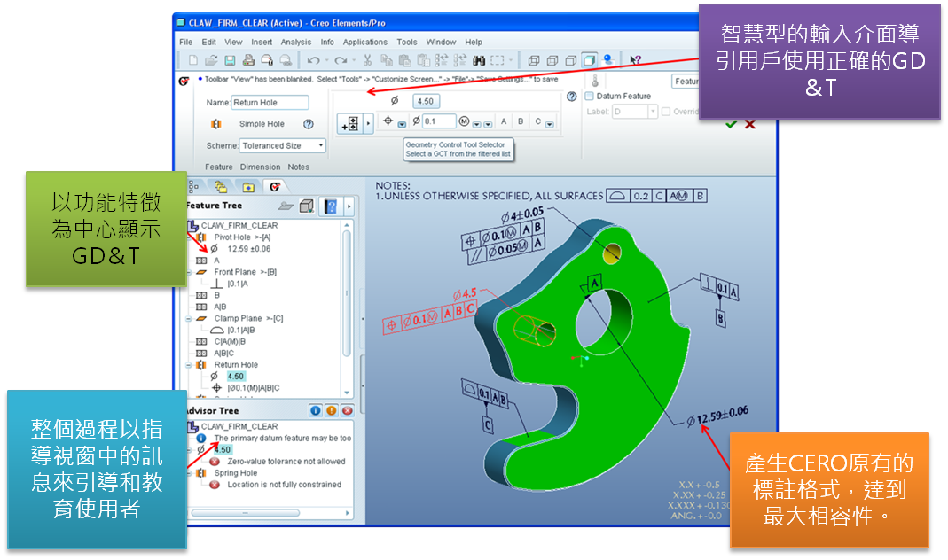
Task: Switch to the Dimension tab
Action: click(260, 167)
